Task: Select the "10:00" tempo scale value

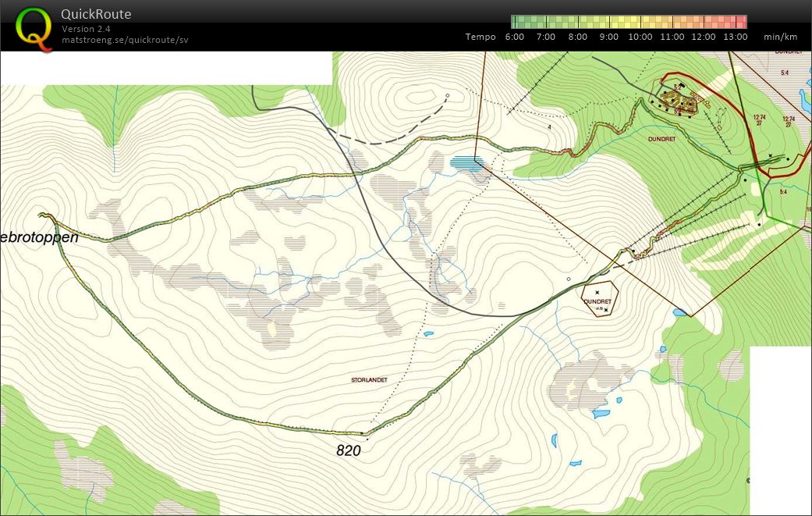Action: coord(640,37)
